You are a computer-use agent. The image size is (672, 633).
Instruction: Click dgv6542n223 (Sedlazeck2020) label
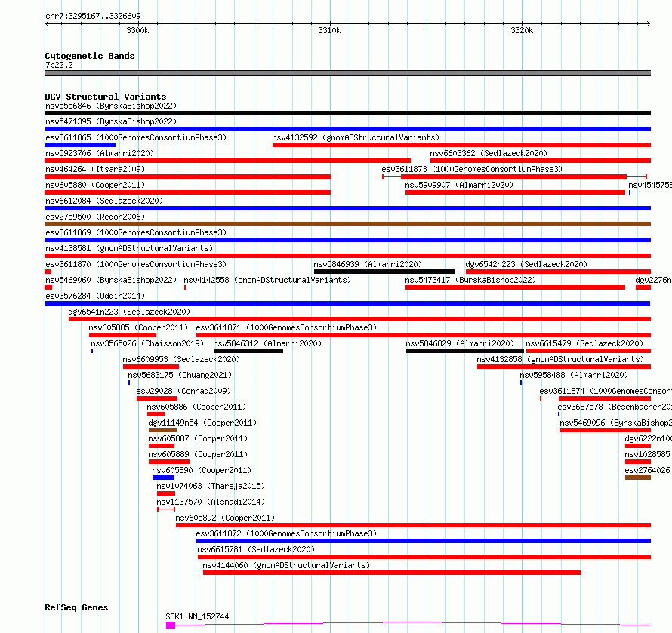(x=526, y=264)
